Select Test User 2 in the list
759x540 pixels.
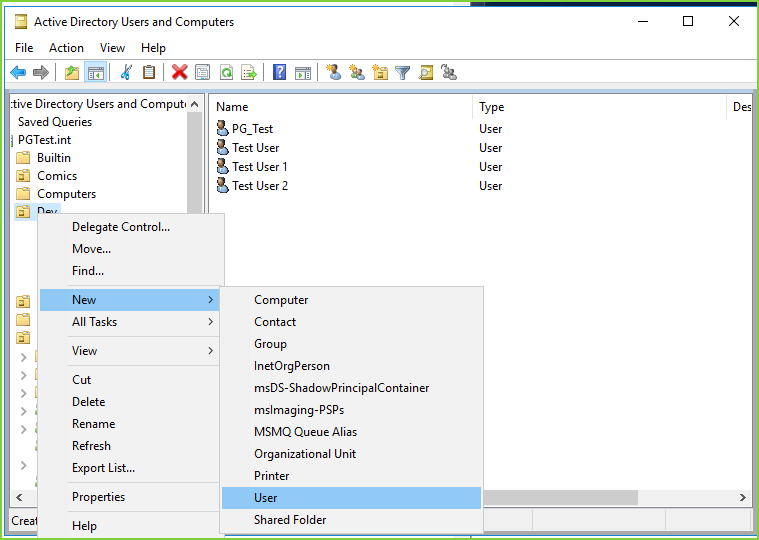[260, 186]
